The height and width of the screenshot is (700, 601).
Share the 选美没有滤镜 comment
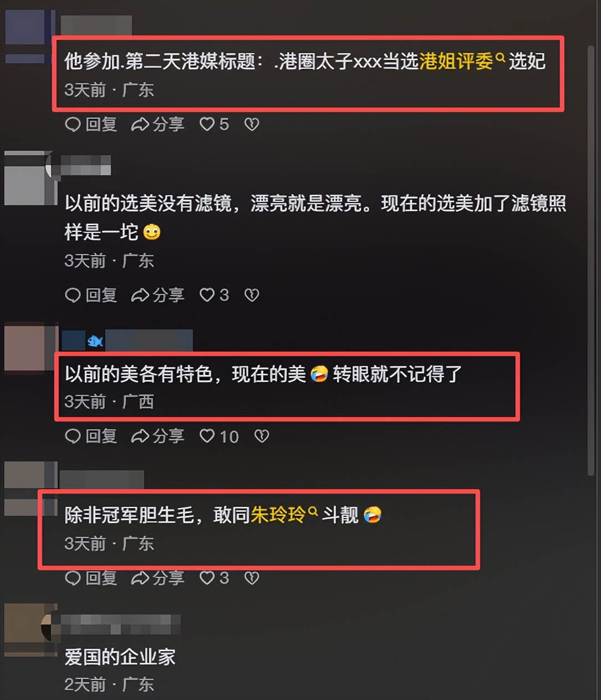point(158,295)
